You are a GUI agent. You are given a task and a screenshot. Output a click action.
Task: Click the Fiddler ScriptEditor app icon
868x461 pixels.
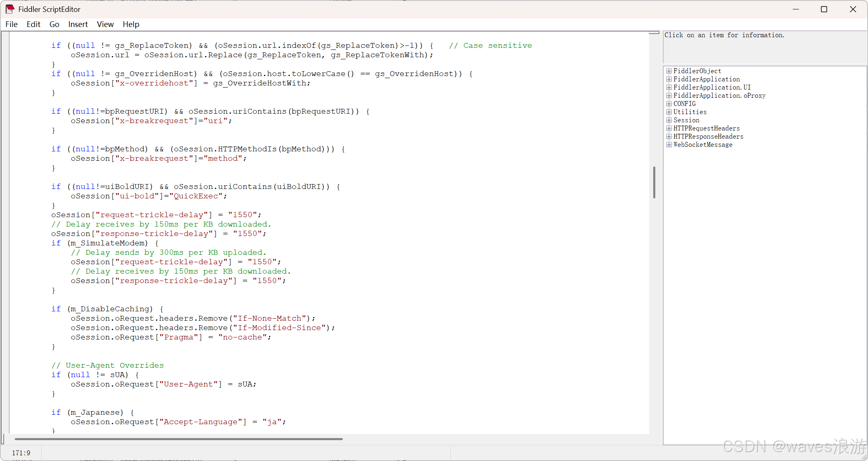[10, 9]
